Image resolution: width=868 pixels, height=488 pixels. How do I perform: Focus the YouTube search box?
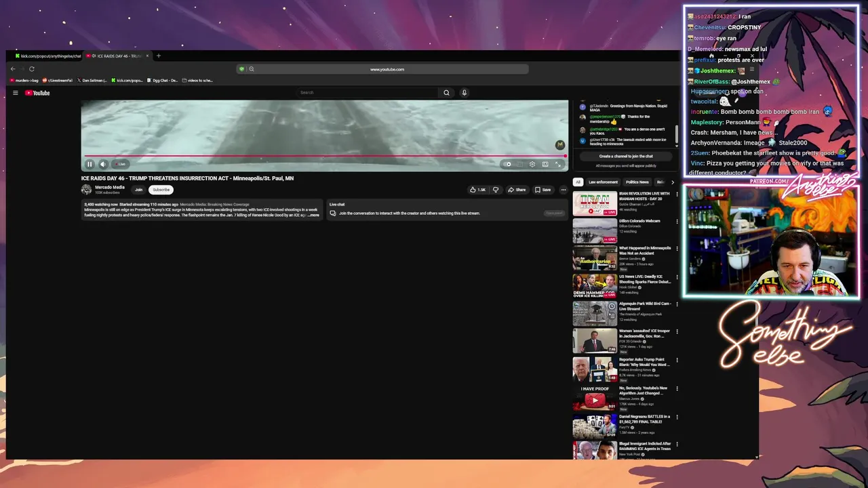coord(367,93)
